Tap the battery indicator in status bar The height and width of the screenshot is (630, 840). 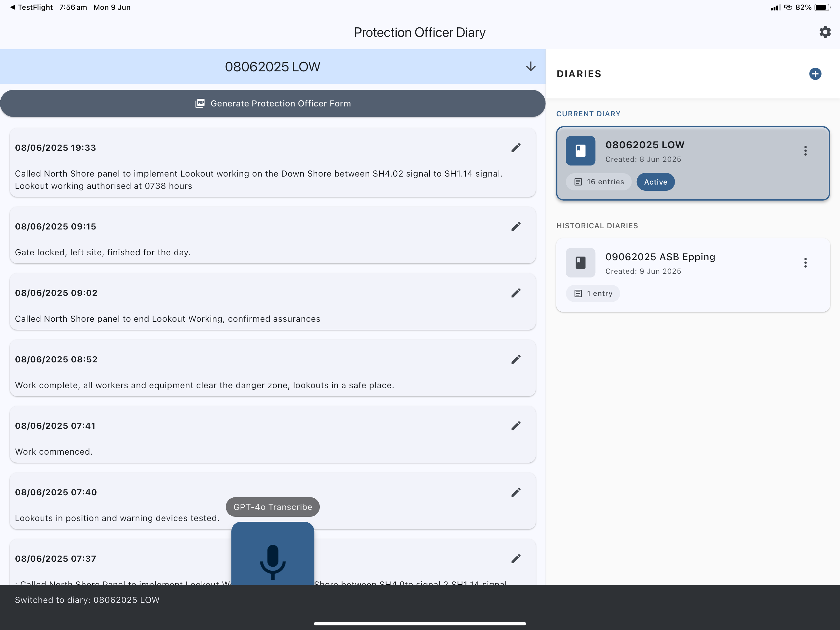[822, 7]
